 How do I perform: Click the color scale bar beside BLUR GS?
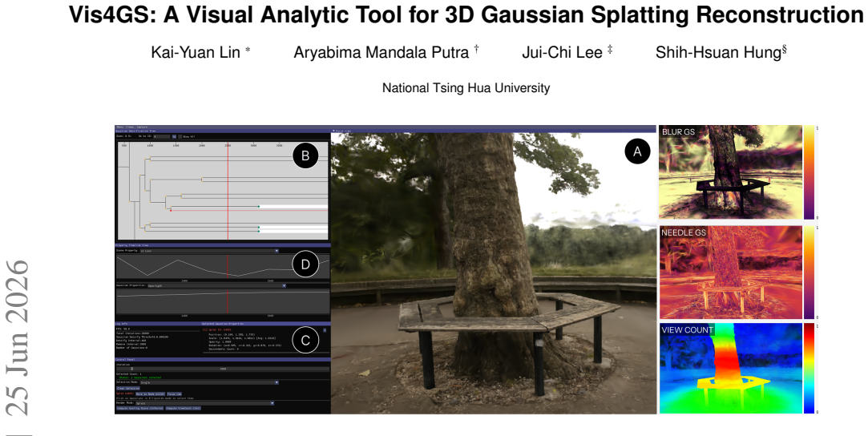[809, 172]
